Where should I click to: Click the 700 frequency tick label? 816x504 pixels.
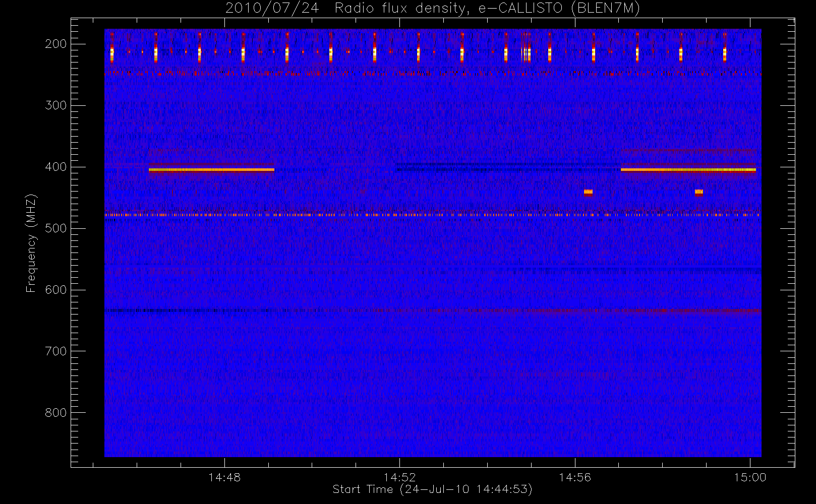click(x=56, y=351)
